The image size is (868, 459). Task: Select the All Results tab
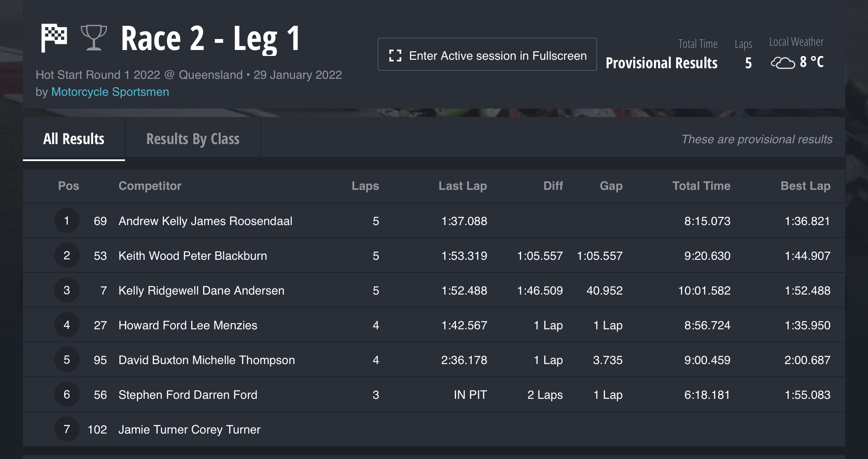click(74, 139)
